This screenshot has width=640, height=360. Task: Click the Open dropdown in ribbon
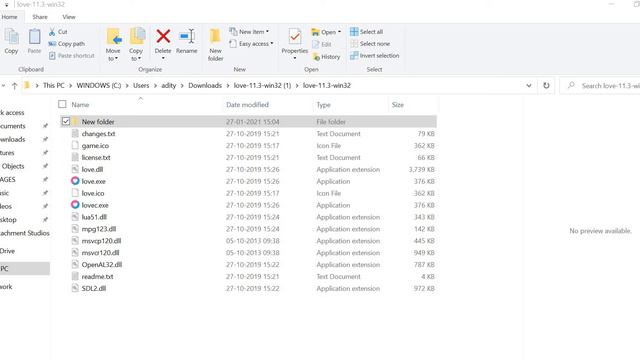326,32
